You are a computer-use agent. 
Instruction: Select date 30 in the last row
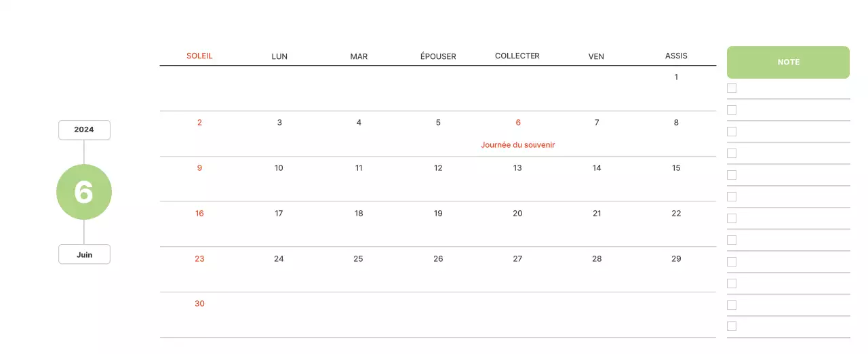coord(199,304)
